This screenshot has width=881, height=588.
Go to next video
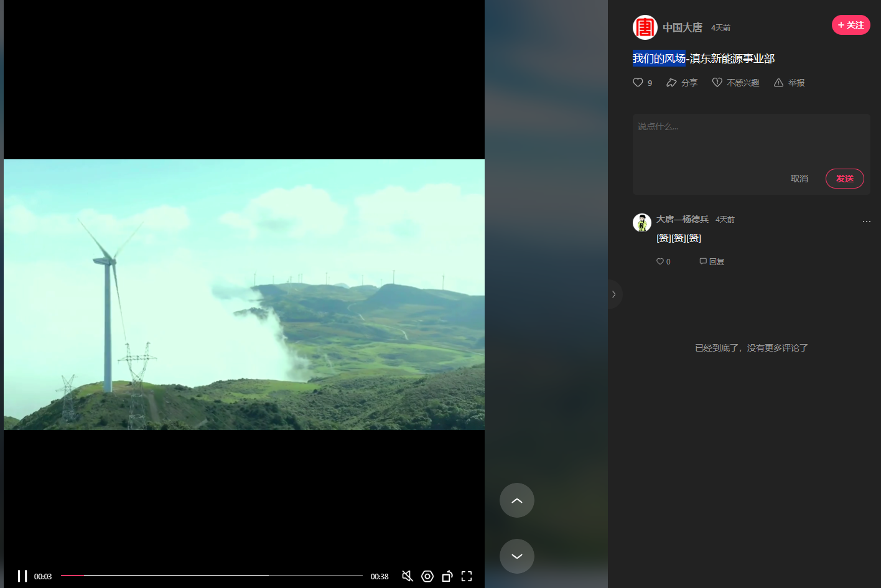click(x=516, y=556)
